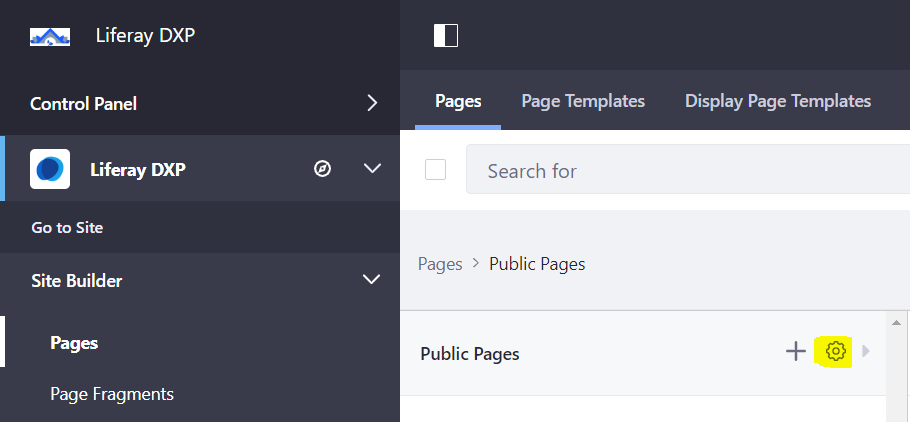The width and height of the screenshot is (910, 422).
Task: Open the site selector compass icon
Action: point(322,169)
